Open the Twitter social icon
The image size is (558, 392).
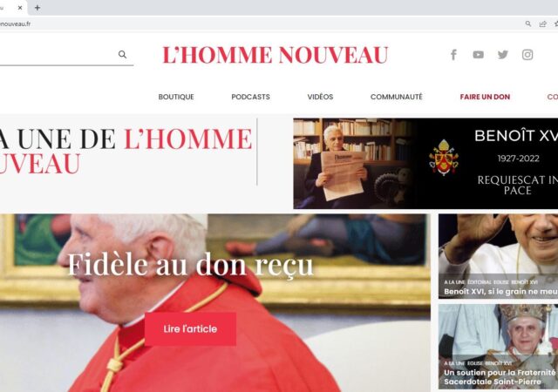pos(503,54)
